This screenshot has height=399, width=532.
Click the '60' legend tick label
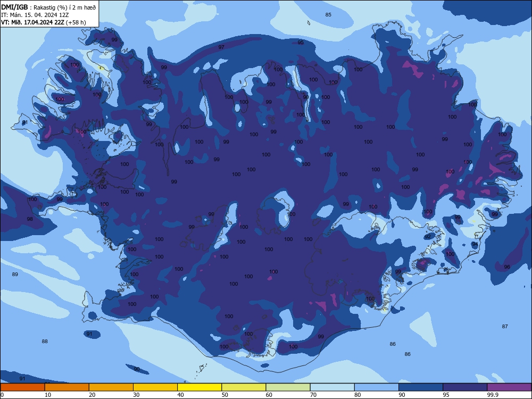tap(269, 395)
